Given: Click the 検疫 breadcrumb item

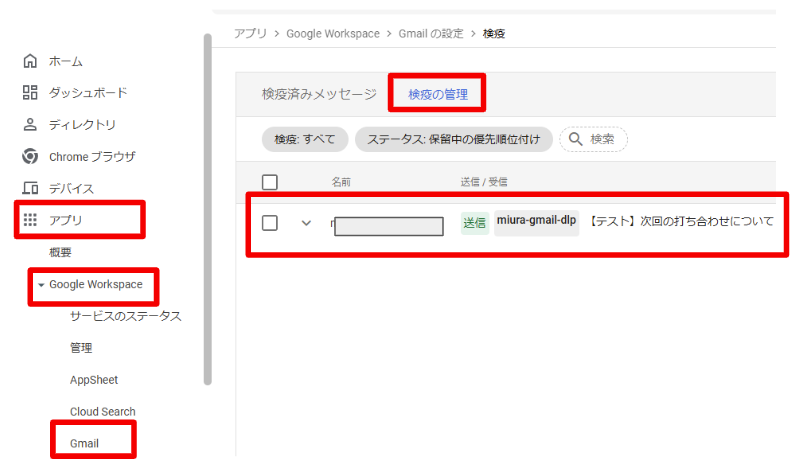Looking at the screenshot, I should (x=494, y=33).
